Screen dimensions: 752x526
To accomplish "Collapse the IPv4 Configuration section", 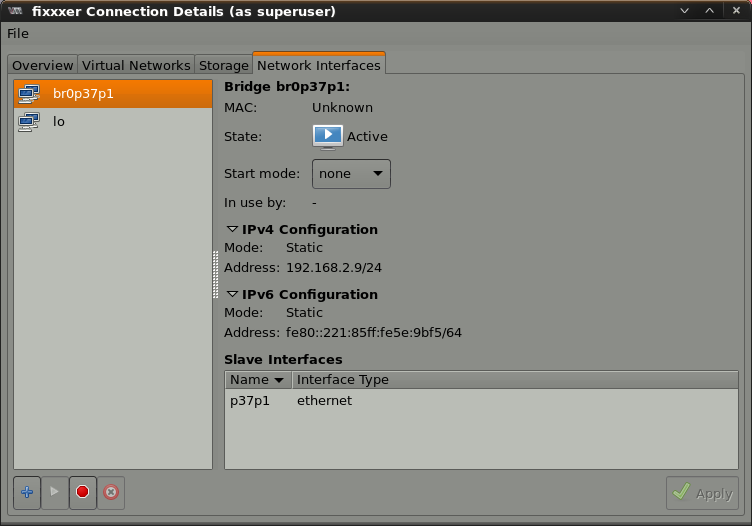I will [x=232, y=230].
